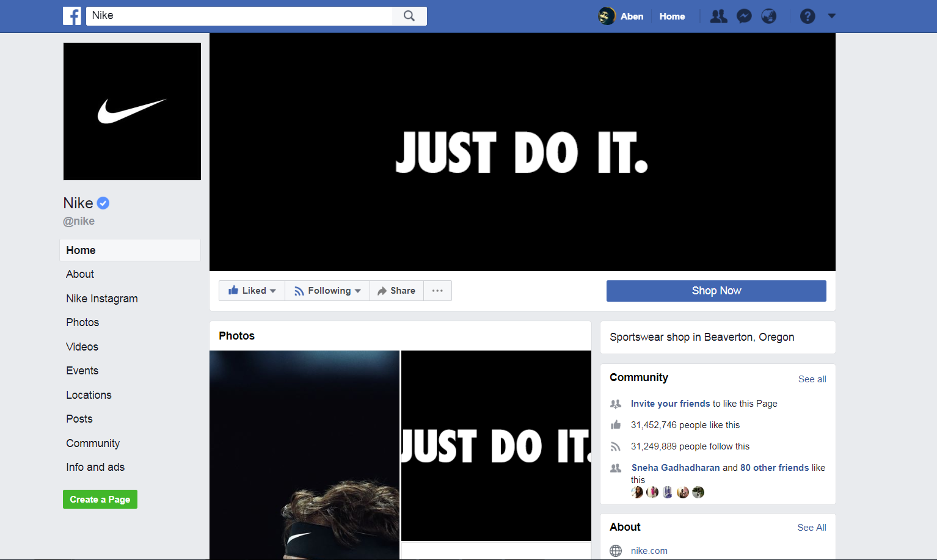Click the search field containing Nike
The width and height of the screenshot is (937, 560).
239,16
